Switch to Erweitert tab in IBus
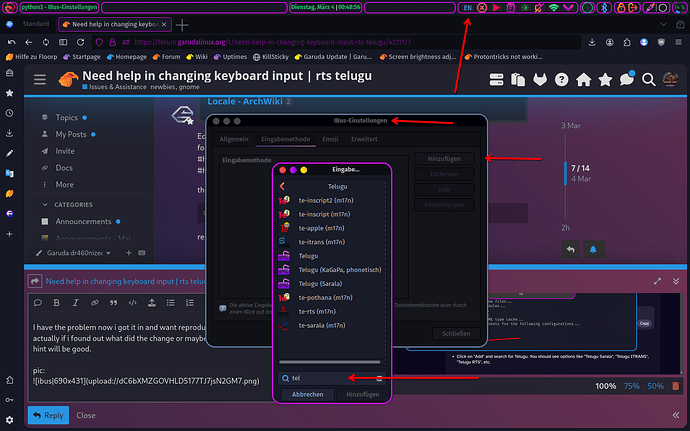This screenshot has width=690, height=431. click(x=364, y=139)
